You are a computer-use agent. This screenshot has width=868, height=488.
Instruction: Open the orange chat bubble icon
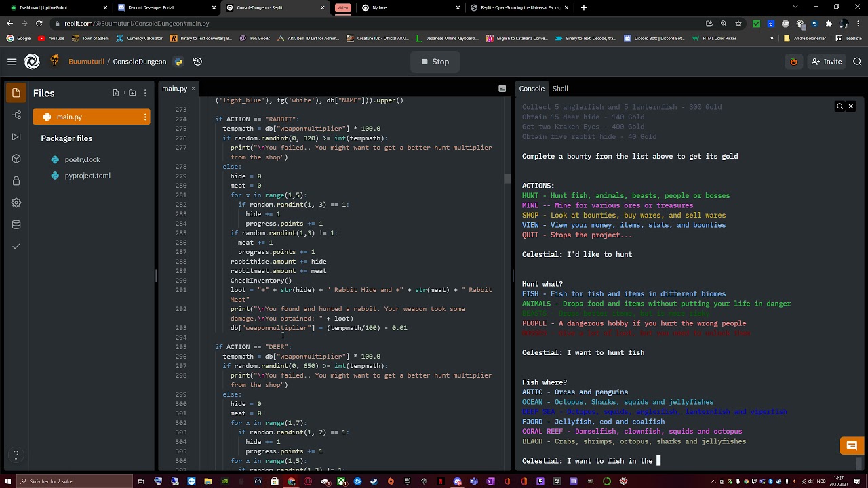(852, 446)
